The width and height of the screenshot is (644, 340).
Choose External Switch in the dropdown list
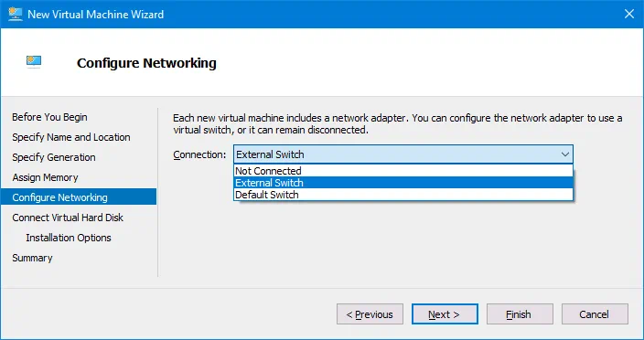[403, 183]
